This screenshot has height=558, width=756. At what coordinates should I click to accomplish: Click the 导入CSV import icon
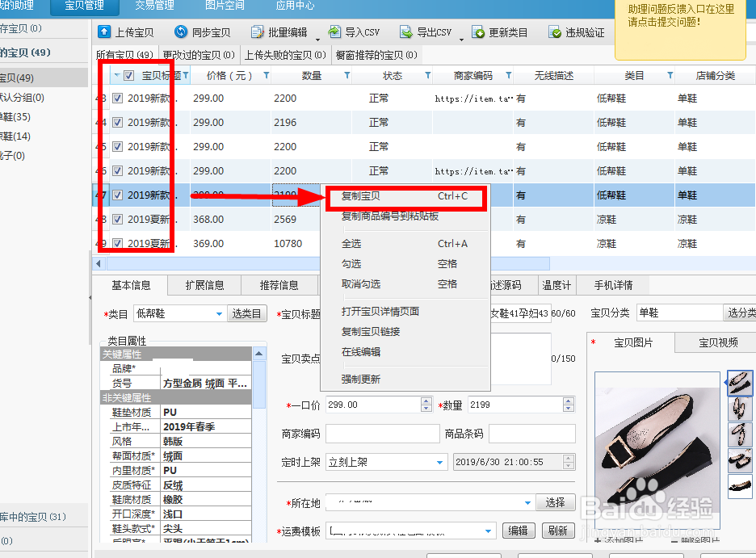pyautogui.click(x=334, y=31)
